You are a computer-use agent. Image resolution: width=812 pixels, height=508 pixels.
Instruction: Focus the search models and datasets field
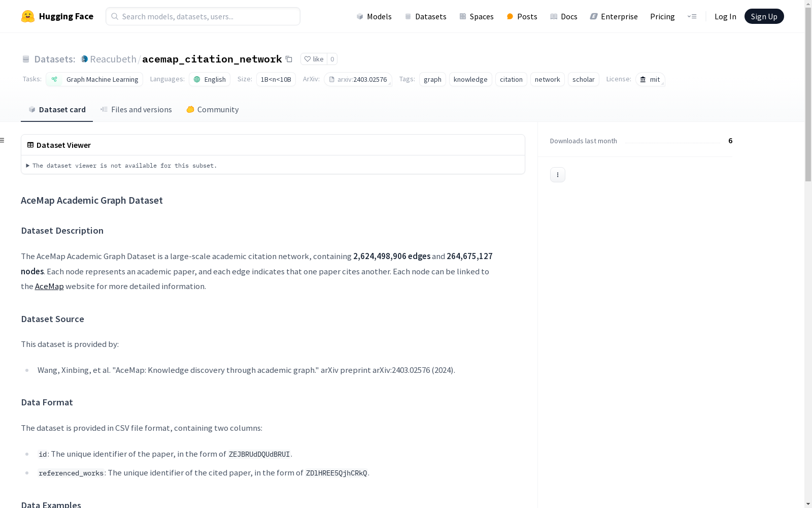click(x=203, y=16)
